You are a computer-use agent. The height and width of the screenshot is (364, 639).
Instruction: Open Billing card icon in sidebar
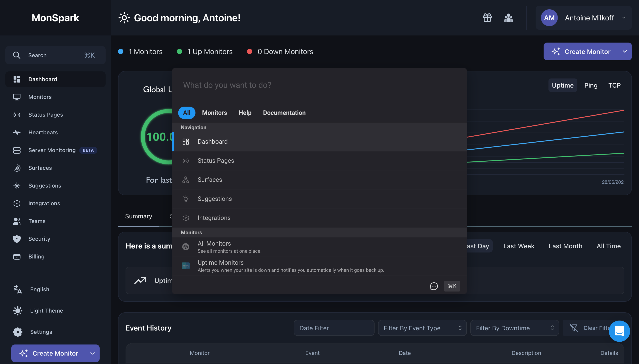(x=17, y=257)
